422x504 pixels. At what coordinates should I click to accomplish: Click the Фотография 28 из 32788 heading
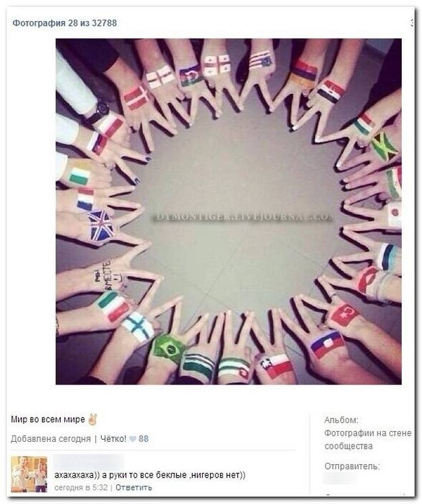65,23
